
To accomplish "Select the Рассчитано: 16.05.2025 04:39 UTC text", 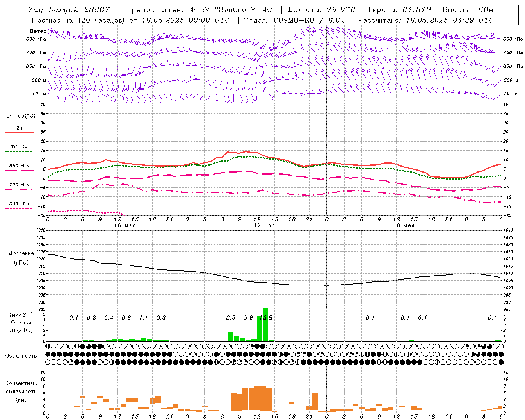I will click(x=426, y=20).
